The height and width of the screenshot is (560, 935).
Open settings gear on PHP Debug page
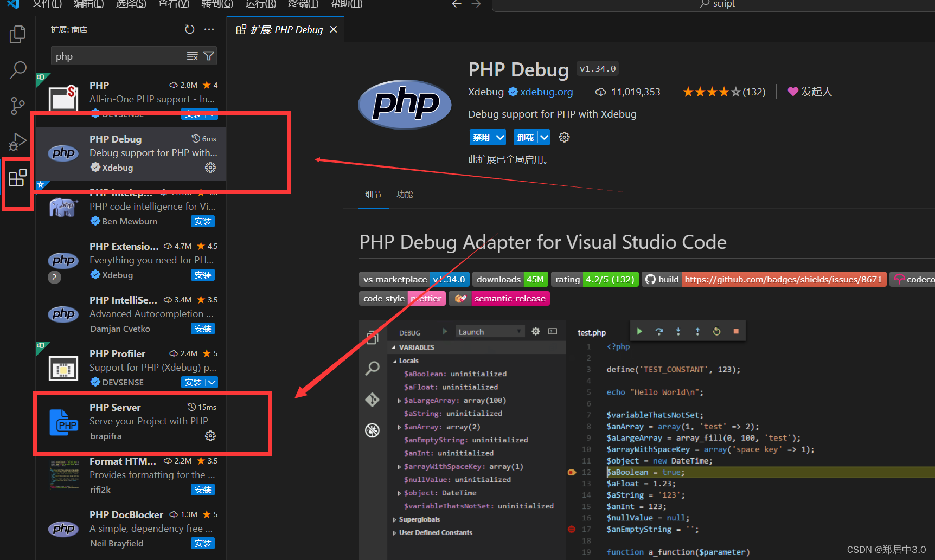click(565, 137)
